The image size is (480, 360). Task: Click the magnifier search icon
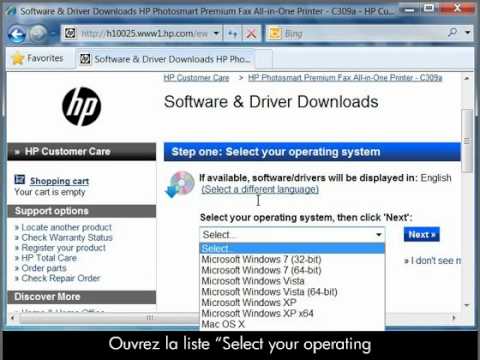452,33
